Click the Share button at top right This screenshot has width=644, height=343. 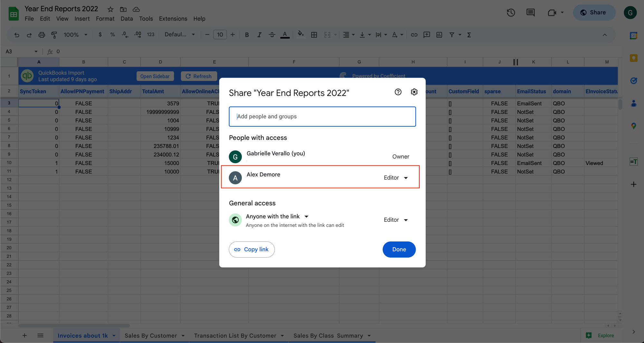coord(594,13)
